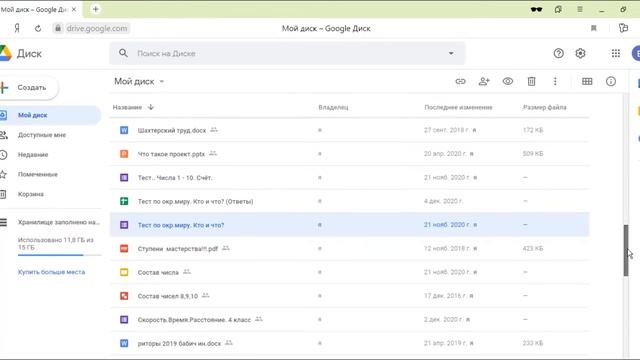Open the Help question mark icon
Screen dimensions: 640x360
pos(558,53)
